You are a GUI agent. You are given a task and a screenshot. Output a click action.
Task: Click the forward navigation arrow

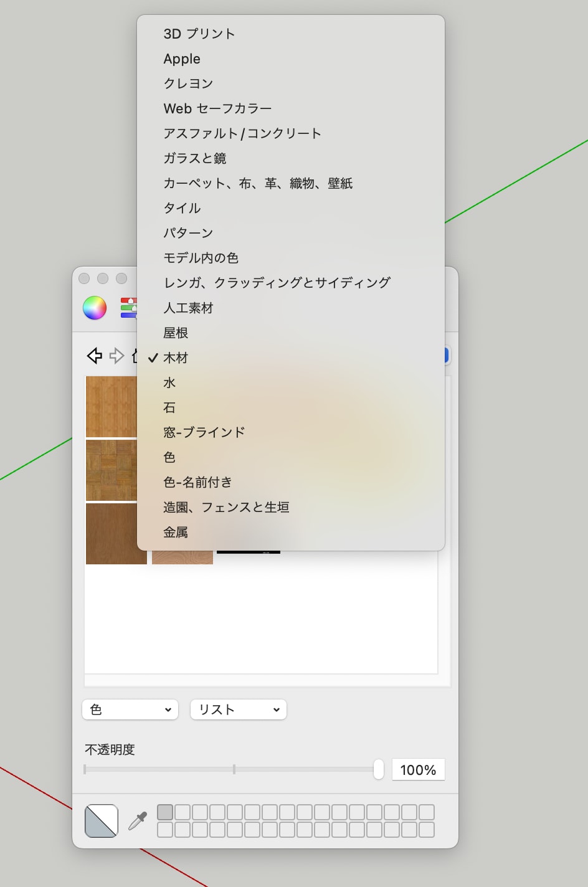coord(117,356)
